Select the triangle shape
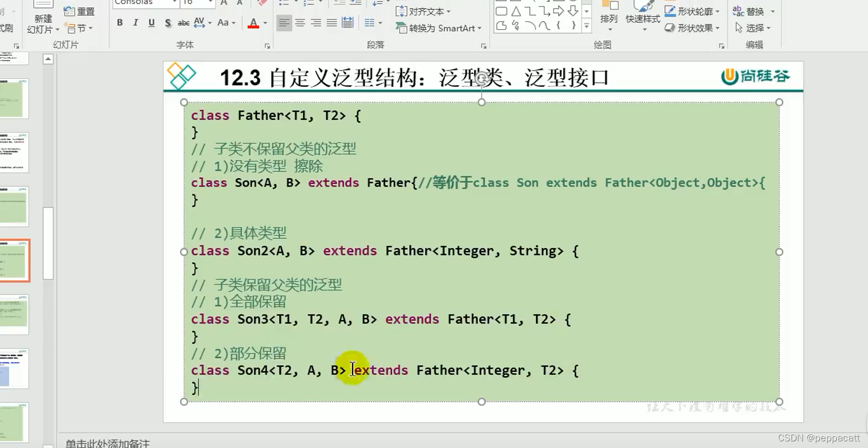Screen dimensions: 868x448 pyautogui.click(x=516, y=11)
